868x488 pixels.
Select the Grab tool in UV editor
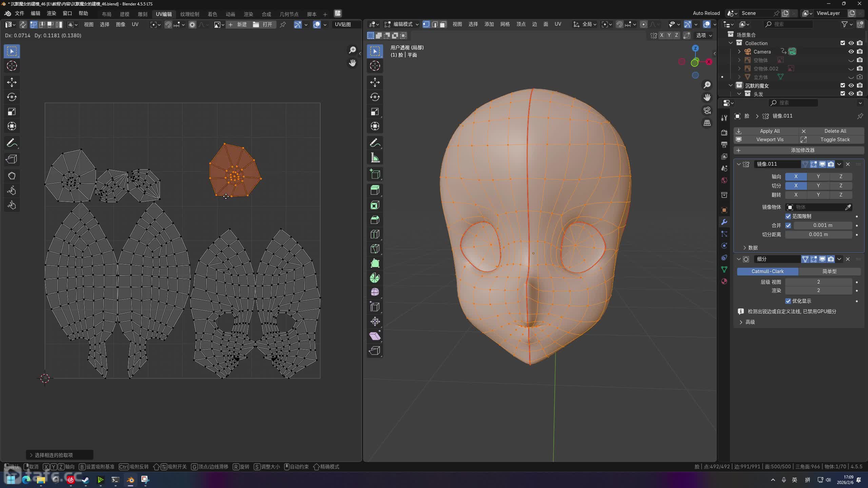tap(12, 176)
